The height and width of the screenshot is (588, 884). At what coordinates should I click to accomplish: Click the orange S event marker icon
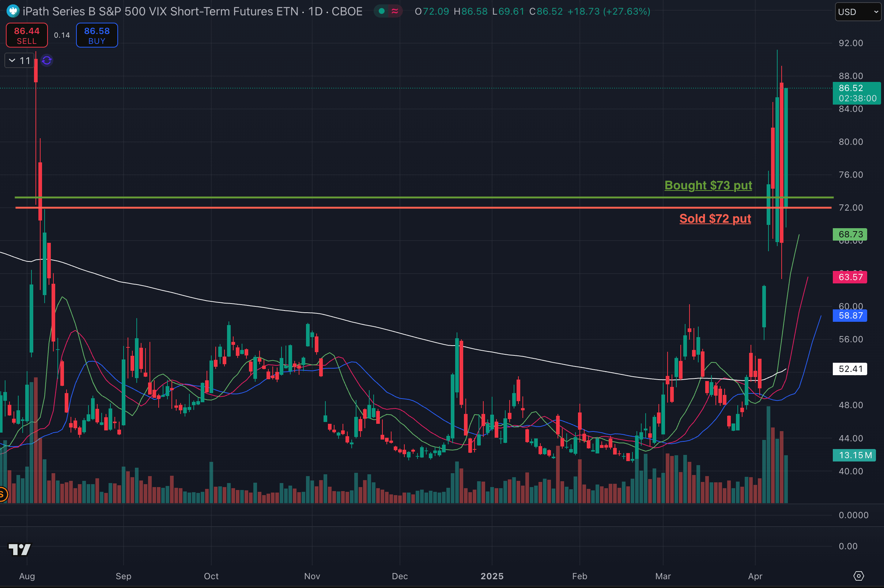coord(3,494)
